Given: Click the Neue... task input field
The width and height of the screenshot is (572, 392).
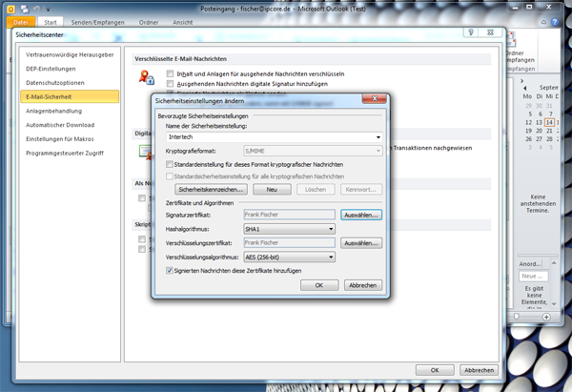Looking at the screenshot, I should [533, 277].
